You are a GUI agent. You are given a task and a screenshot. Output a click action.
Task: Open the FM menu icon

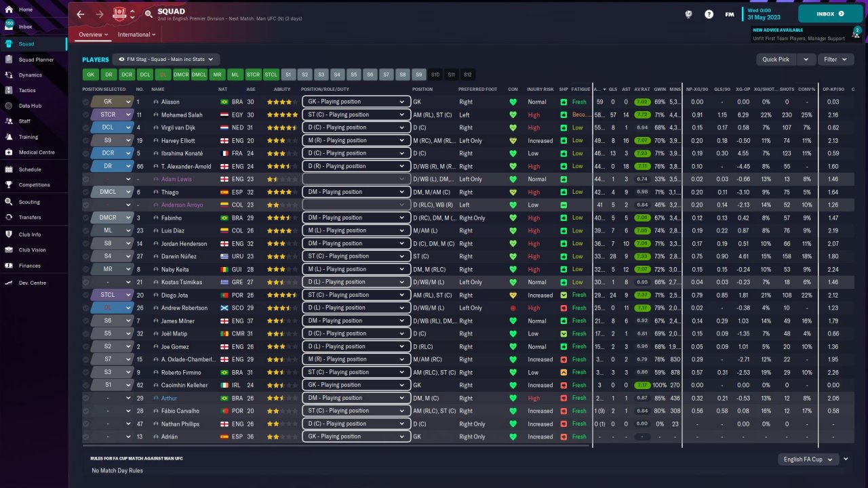tap(730, 14)
